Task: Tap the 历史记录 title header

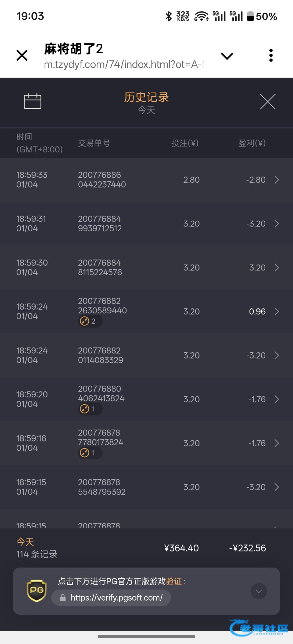Action: 146,97
